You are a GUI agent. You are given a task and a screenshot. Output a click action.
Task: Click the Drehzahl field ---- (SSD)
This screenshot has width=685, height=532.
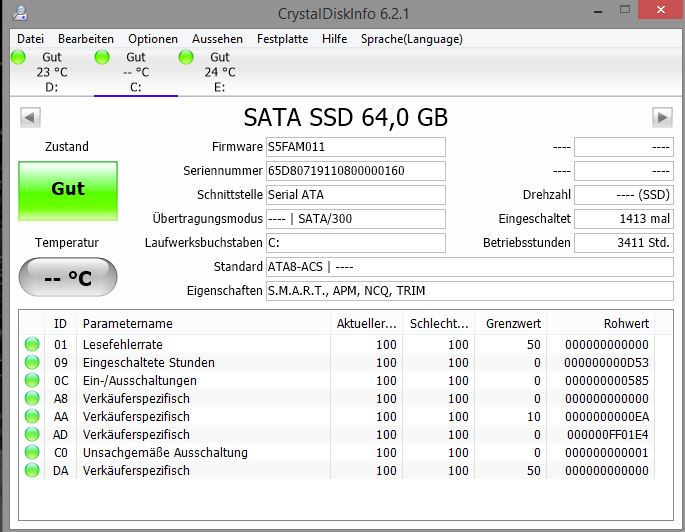click(x=623, y=195)
